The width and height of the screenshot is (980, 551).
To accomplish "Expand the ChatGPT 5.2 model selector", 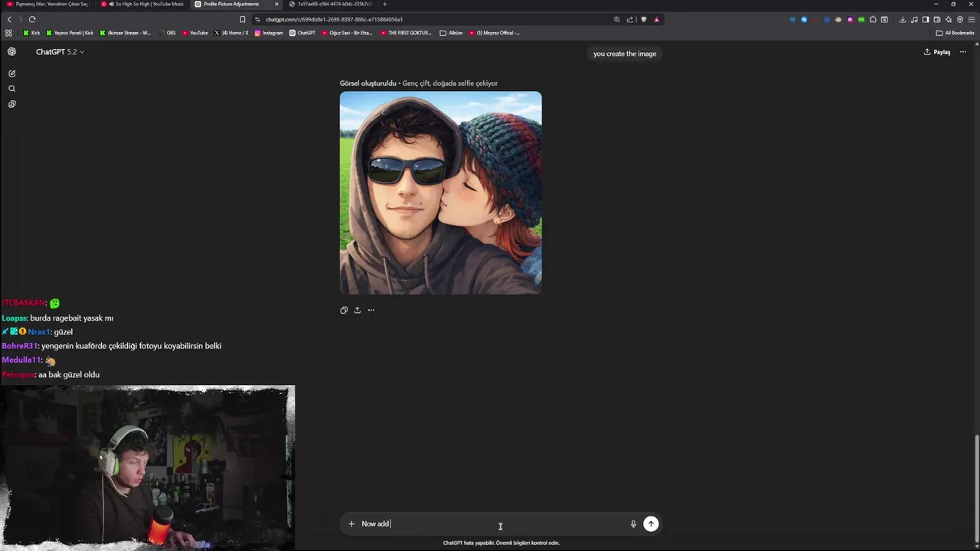I will [x=60, y=51].
